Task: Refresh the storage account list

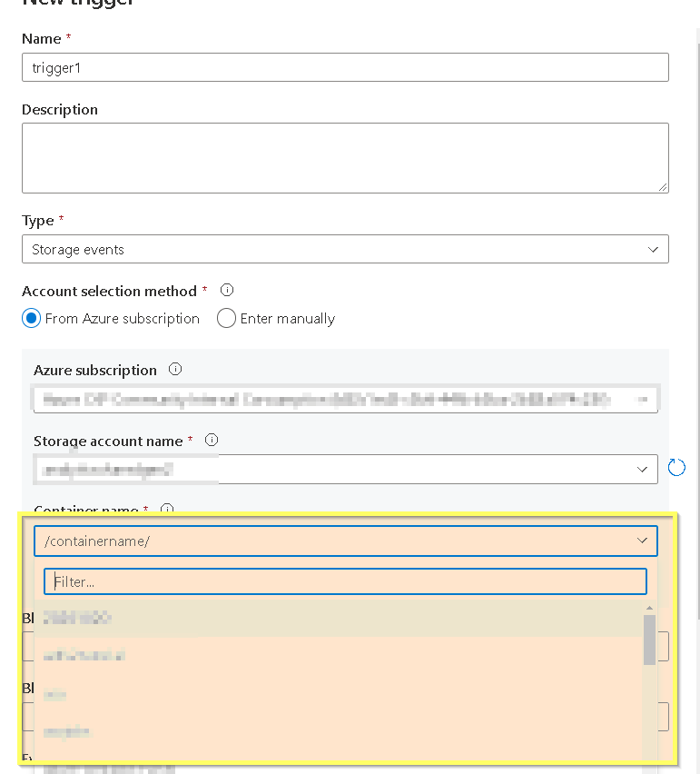Action: pyautogui.click(x=676, y=468)
